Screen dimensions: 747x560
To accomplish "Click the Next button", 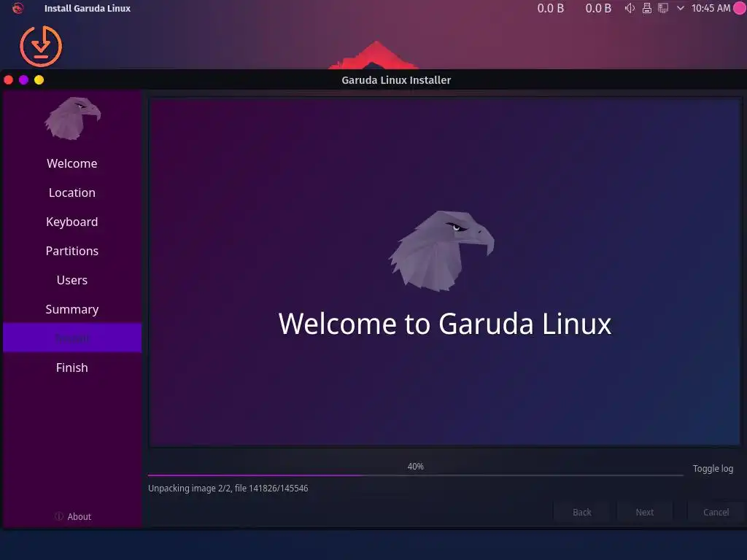I will coord(645,513).
